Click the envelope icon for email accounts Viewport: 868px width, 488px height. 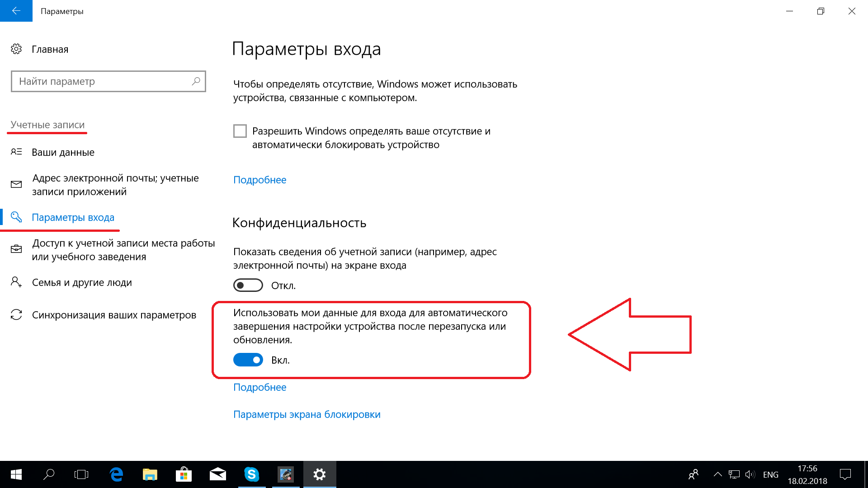click(16, 184)
